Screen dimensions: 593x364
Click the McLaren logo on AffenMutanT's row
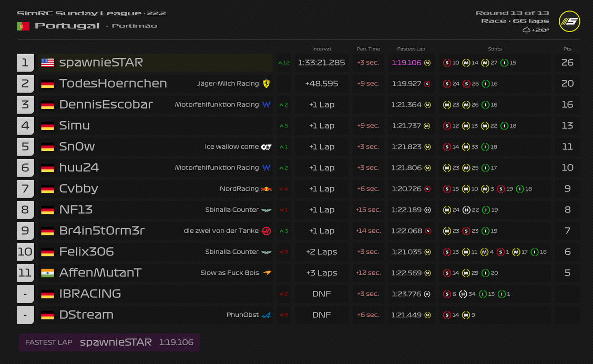(267, 273)
